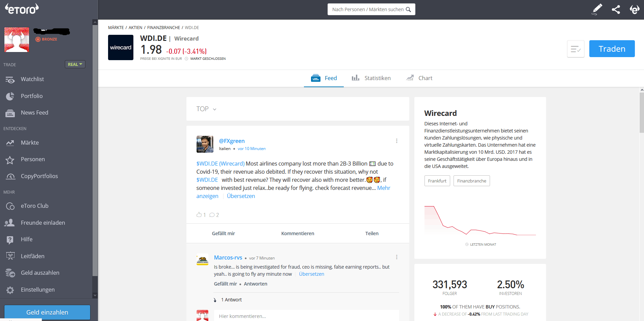644x321 pixels.
Task: Click the share icon in header
Action: click(x=616, y=9)
